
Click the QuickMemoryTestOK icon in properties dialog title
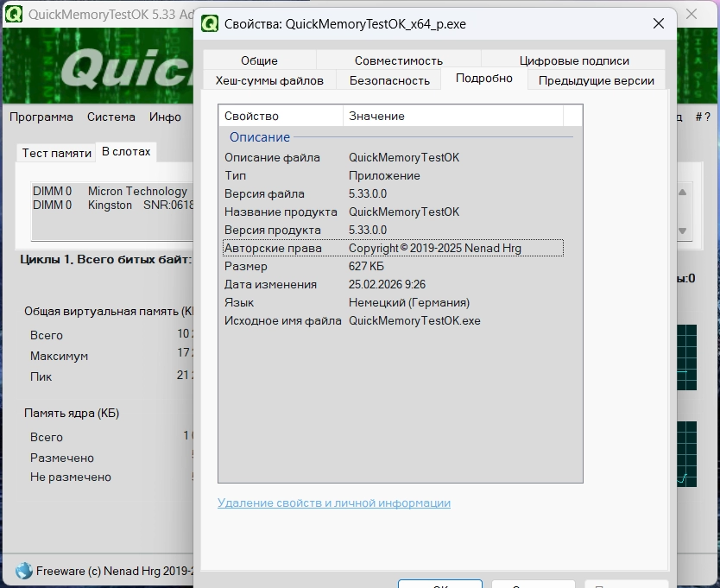tap(210, 23)
